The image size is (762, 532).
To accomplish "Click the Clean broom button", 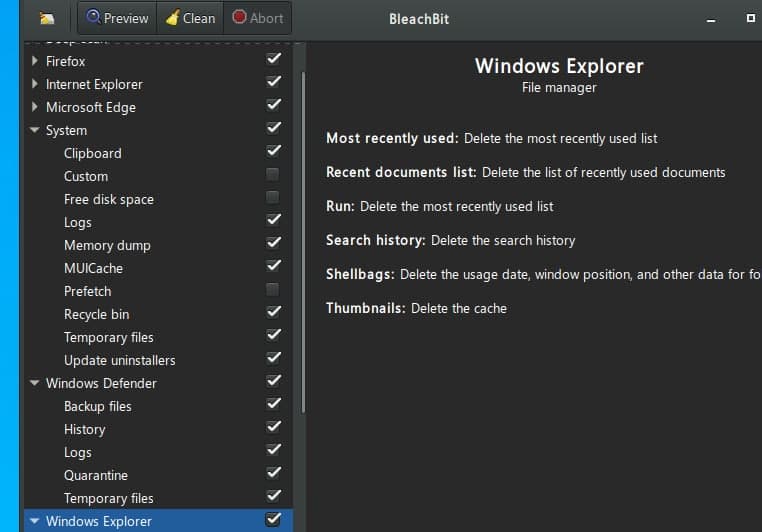I will coord(190,18).
